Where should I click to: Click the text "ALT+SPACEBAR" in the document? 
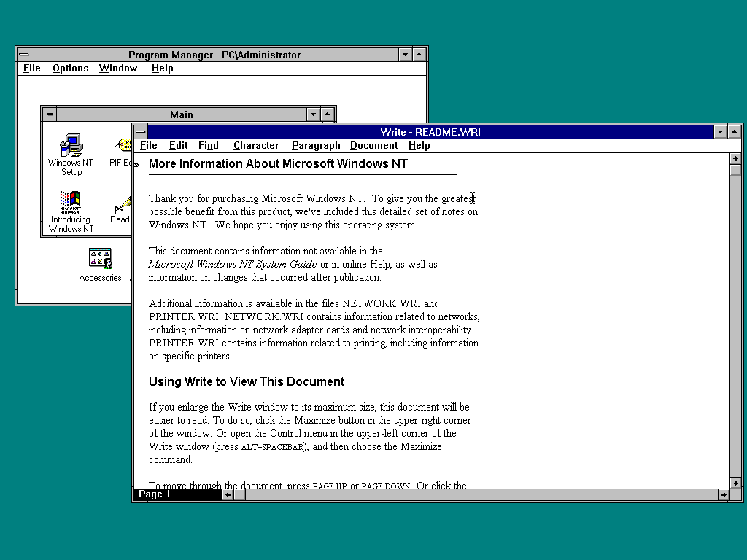(272, 447)
